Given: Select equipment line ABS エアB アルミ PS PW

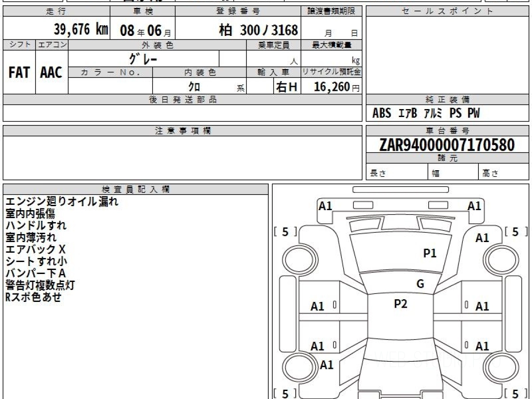Looking at the screenshot, I should (x=426, y=113).
